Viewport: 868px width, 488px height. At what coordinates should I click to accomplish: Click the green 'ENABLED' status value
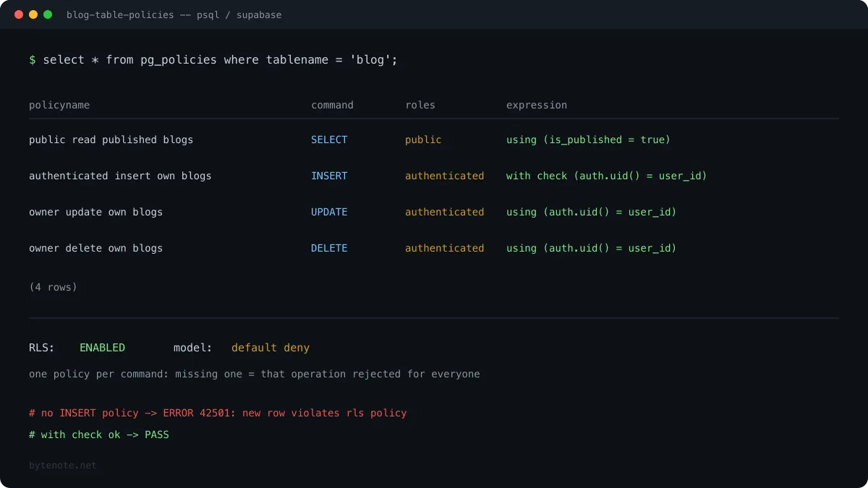(x=102, y=348)
